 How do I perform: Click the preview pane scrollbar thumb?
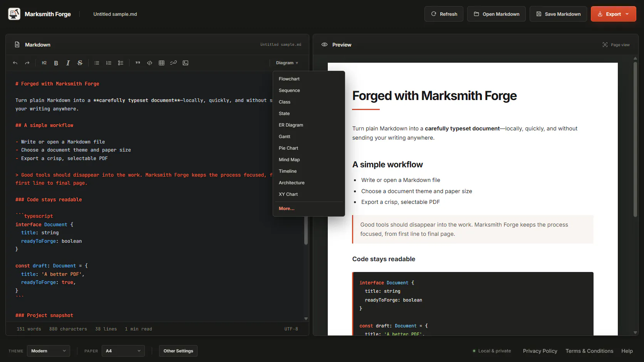pyautogui.click(x=635, y=139)
